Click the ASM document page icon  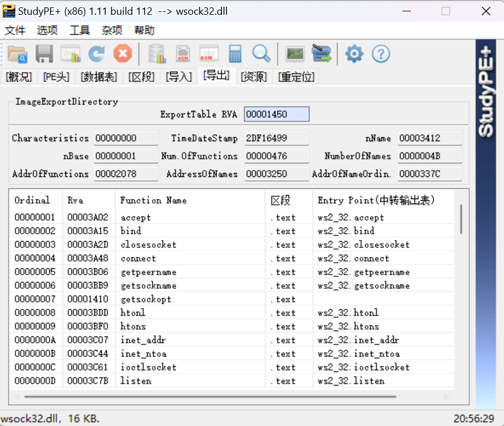click(x=183, y=54)
